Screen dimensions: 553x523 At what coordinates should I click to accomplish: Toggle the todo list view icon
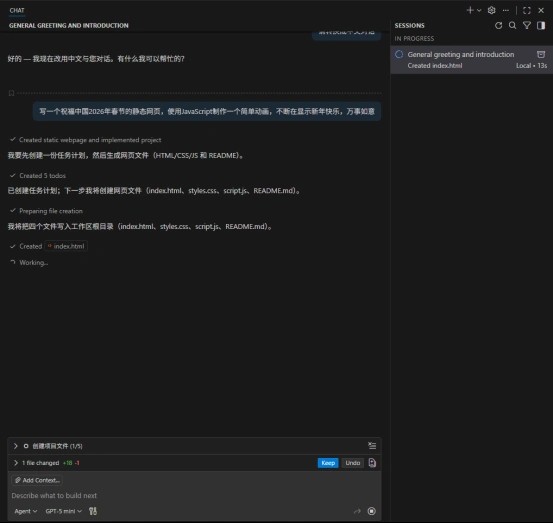tap(372, 446)
